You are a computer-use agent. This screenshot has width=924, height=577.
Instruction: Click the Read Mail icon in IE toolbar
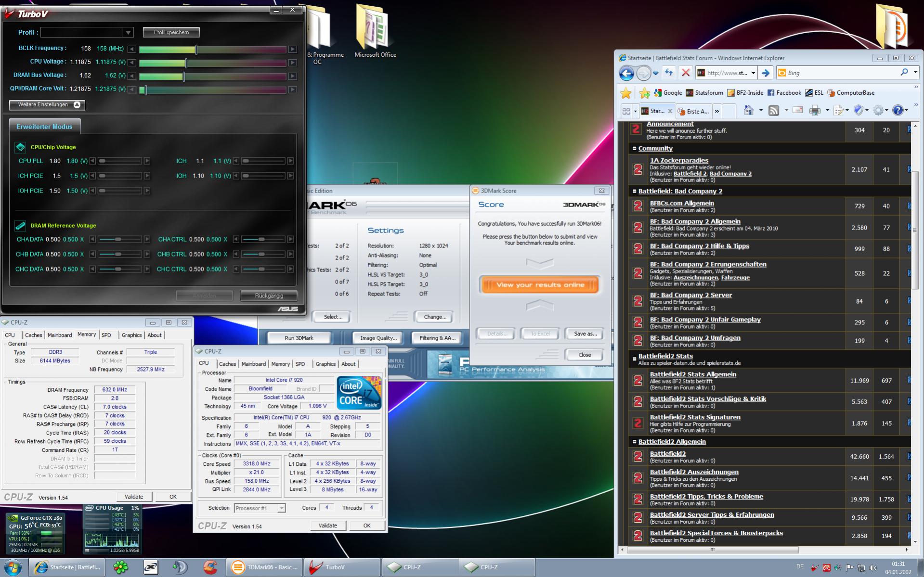(798, 111)
